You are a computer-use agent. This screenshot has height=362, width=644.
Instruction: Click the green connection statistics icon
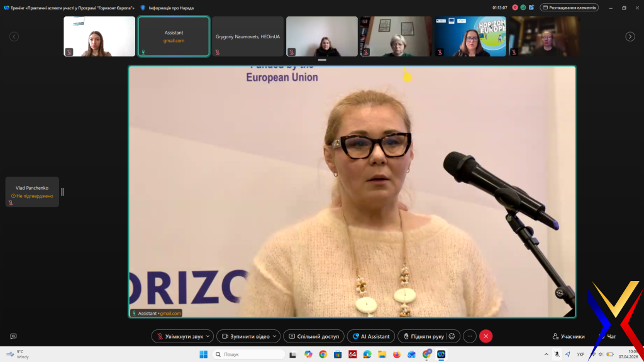523,8
